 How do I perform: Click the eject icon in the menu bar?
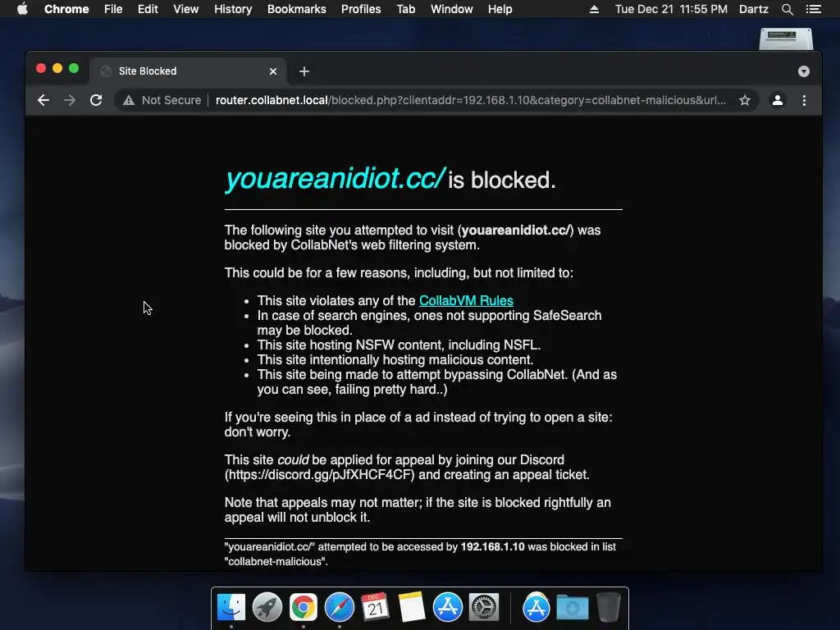tap(594, 9)
